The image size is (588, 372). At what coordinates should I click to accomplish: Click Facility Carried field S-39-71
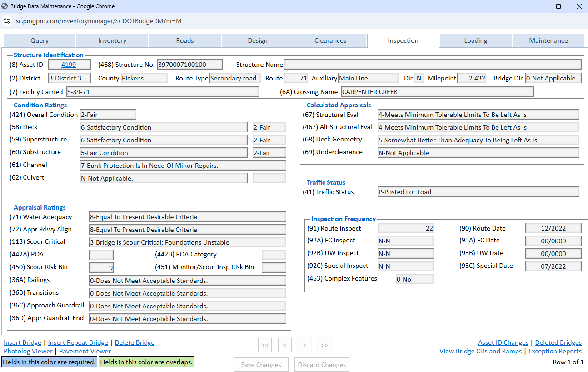pyautogui.click(x=163, y=92)
